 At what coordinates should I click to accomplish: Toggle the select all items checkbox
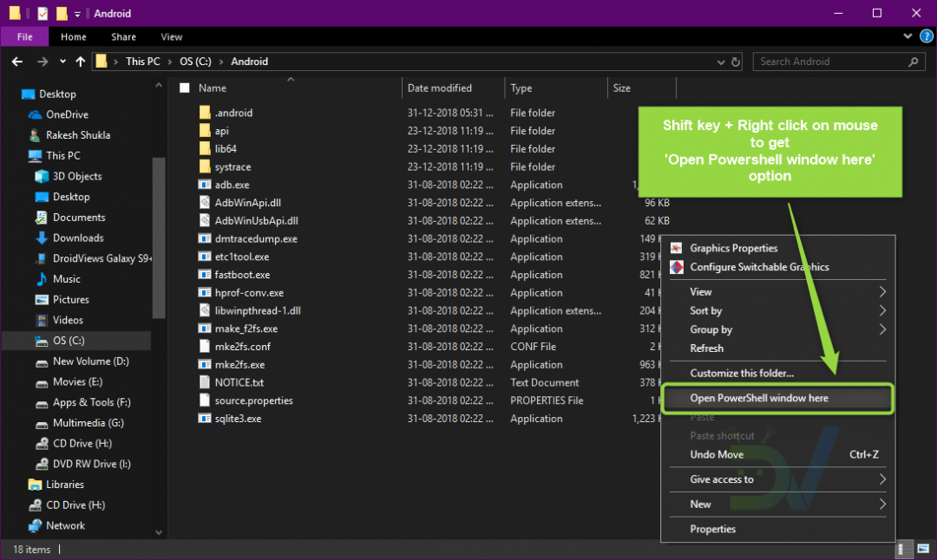pyautogui.click(x=185, y=88)
